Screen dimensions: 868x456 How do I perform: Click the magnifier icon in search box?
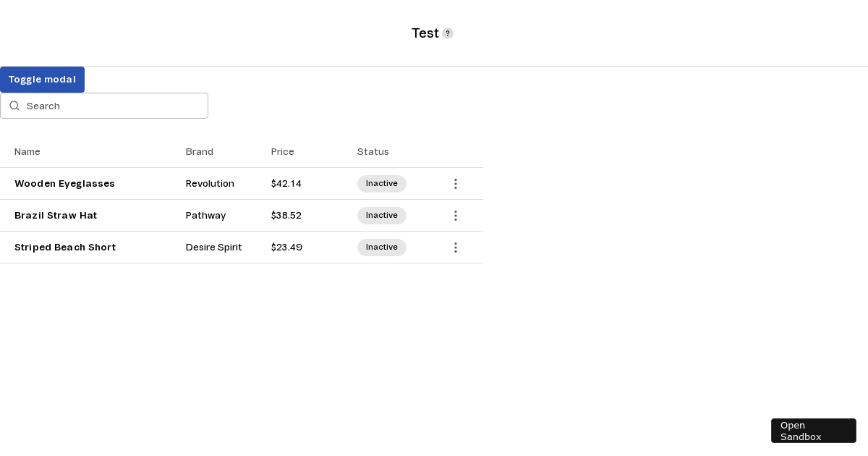tap(14, 106)
